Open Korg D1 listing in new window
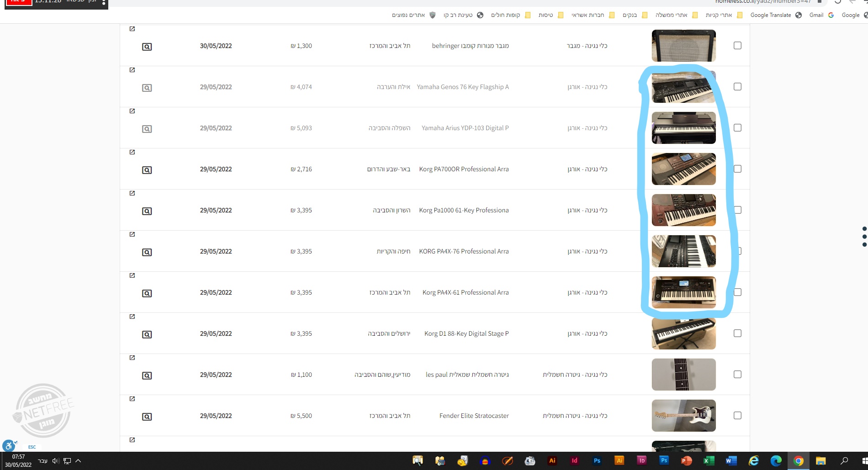The height and width of the screenshot is (470, 868). (132, 317)
